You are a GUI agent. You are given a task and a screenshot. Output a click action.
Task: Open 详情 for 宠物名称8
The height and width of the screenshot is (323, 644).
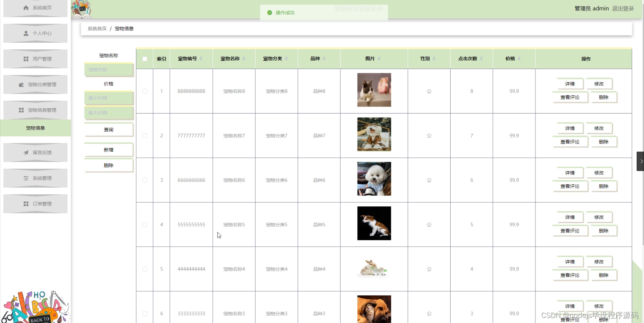tap(570, 84)
